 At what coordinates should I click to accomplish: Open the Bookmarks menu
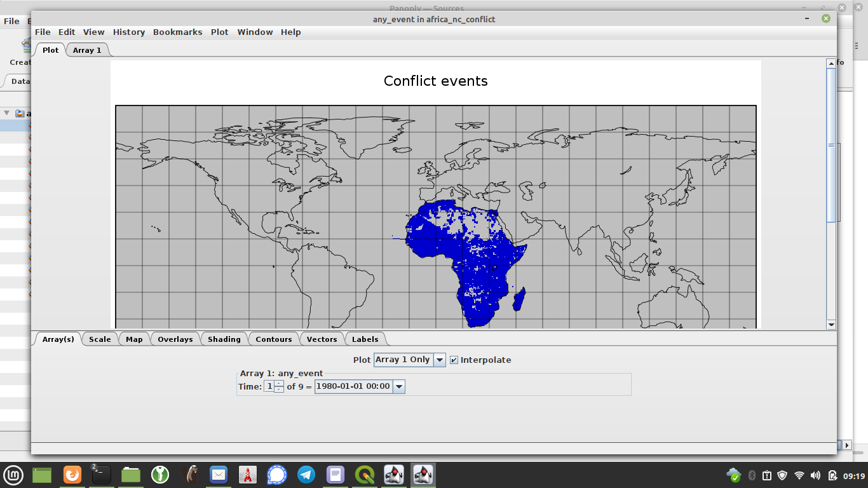tap(177, 32)
